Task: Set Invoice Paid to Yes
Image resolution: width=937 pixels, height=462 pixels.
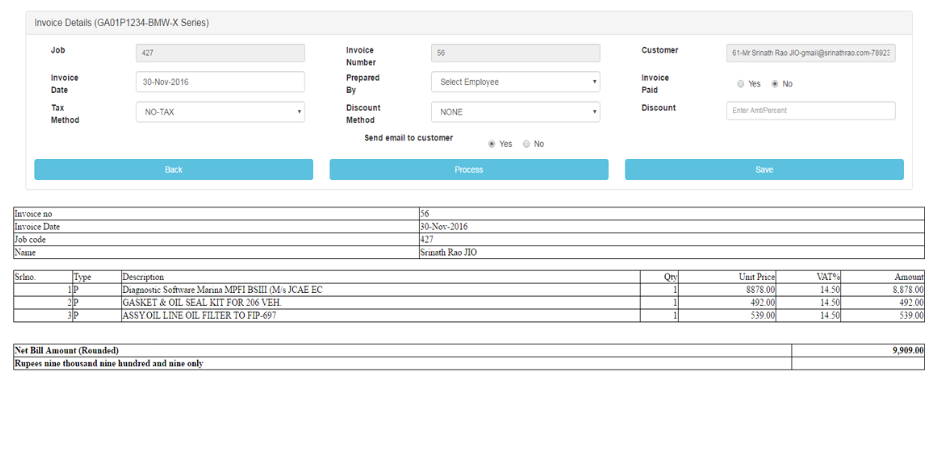Action: (740, 84)
